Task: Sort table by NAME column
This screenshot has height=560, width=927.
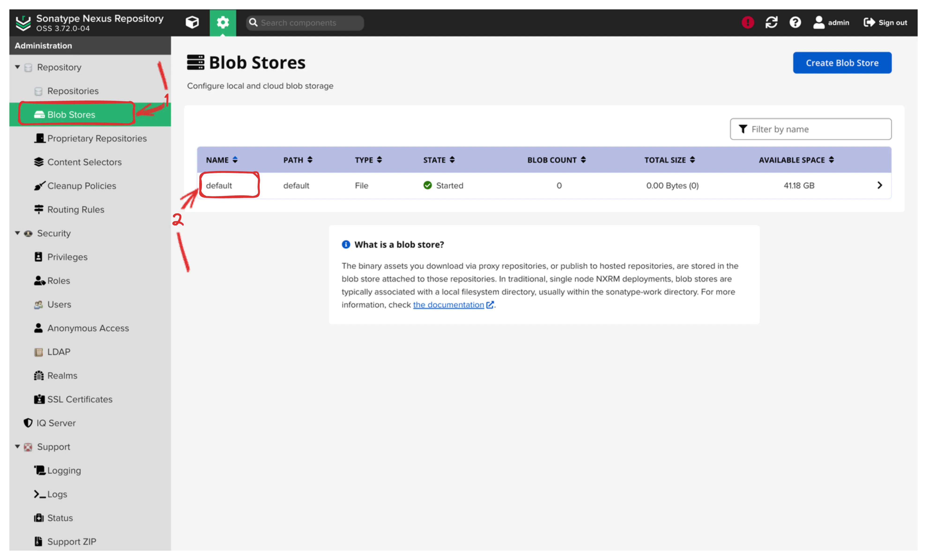Action: [x=222, y=160]
